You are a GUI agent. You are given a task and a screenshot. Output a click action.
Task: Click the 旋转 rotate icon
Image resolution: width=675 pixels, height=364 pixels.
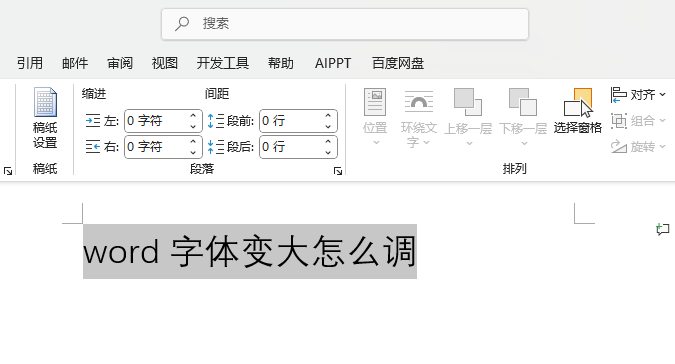[x=619, y=147]
